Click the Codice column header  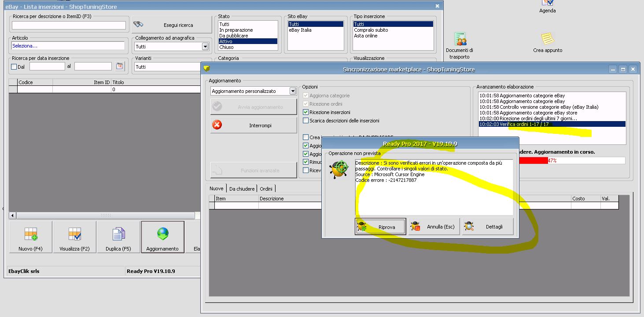pos(35,82)
